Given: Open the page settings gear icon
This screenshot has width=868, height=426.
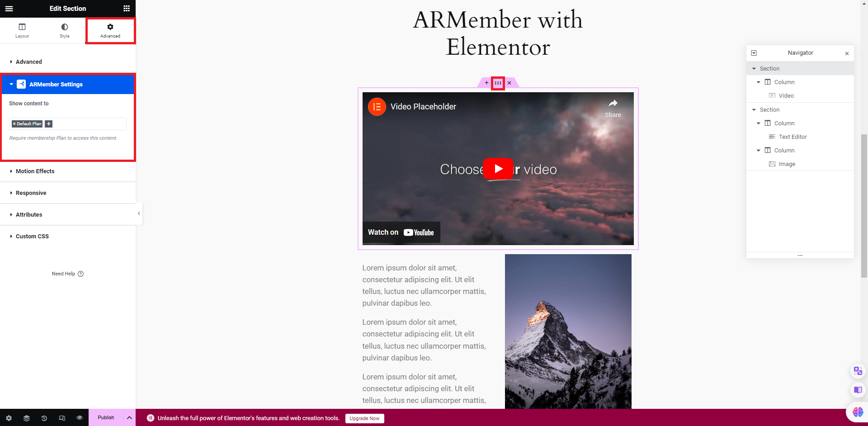Looking at the screenshot, I should [9, 418].
